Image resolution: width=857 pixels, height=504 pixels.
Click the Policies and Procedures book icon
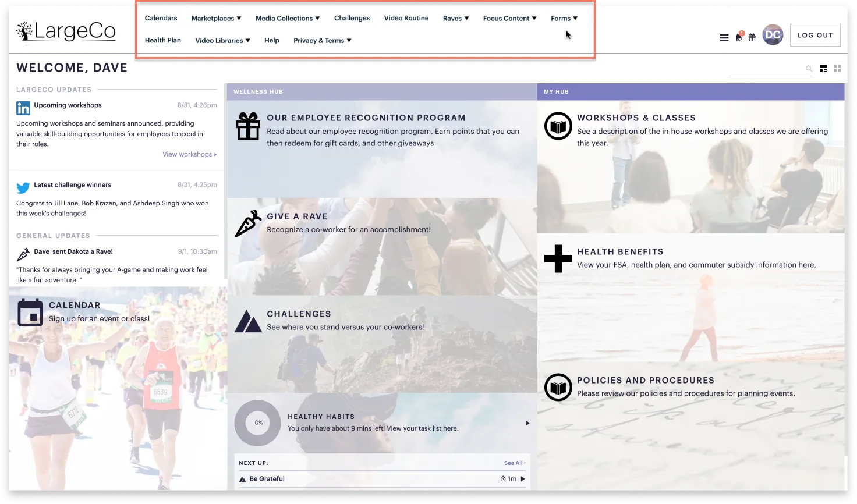[x=558, y=388]
